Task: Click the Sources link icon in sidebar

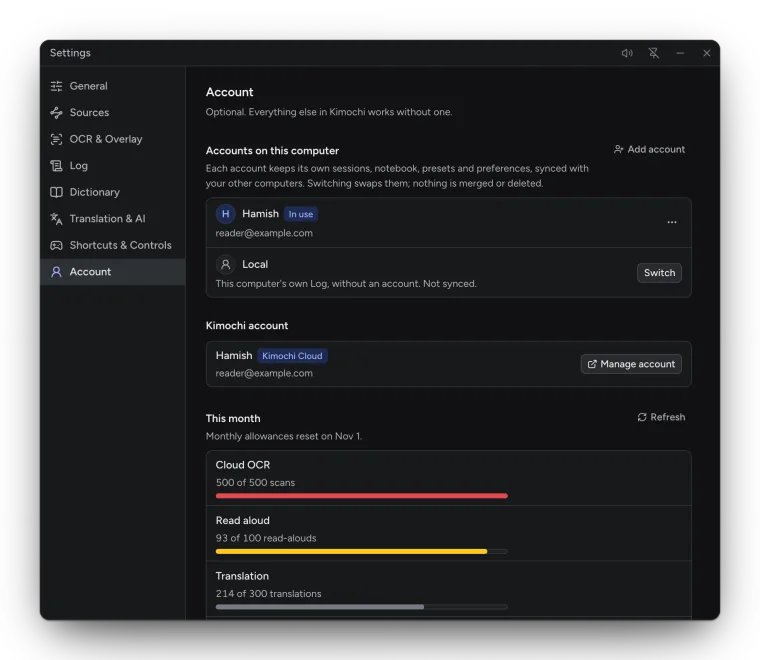Action: tap(56, 113)
